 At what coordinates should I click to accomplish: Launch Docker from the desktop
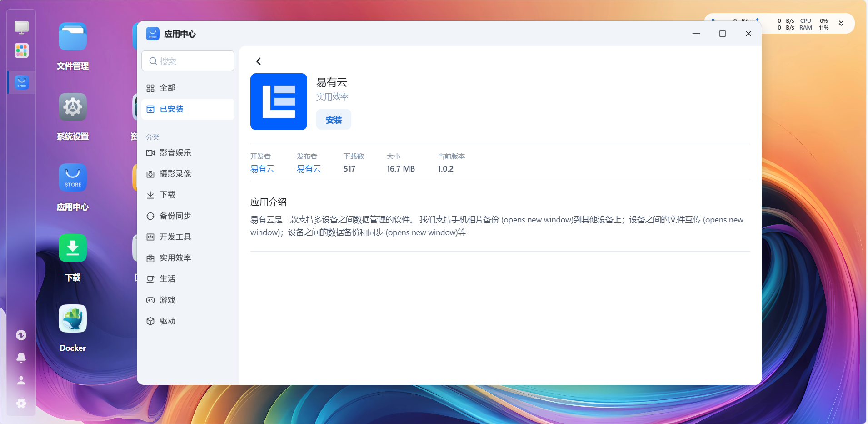click(x=73, y=318)
